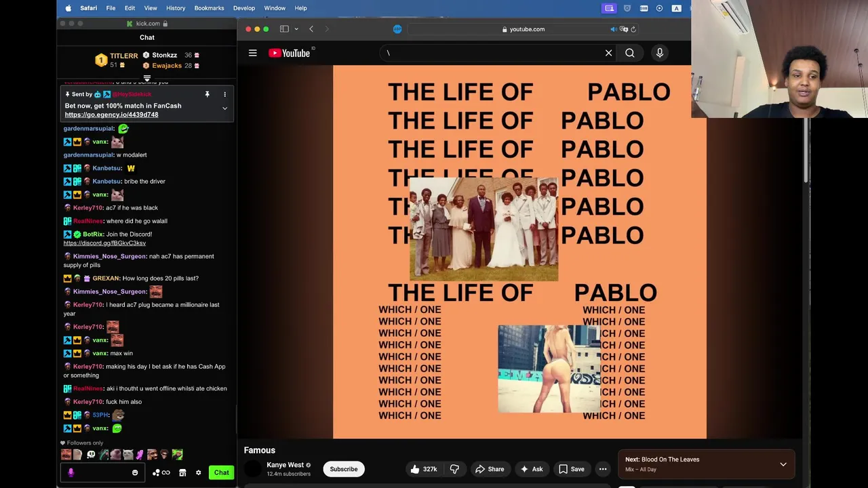Collapse the Kick gift leaderboard handle
868x488 pixels.
(x=147, y=79)
